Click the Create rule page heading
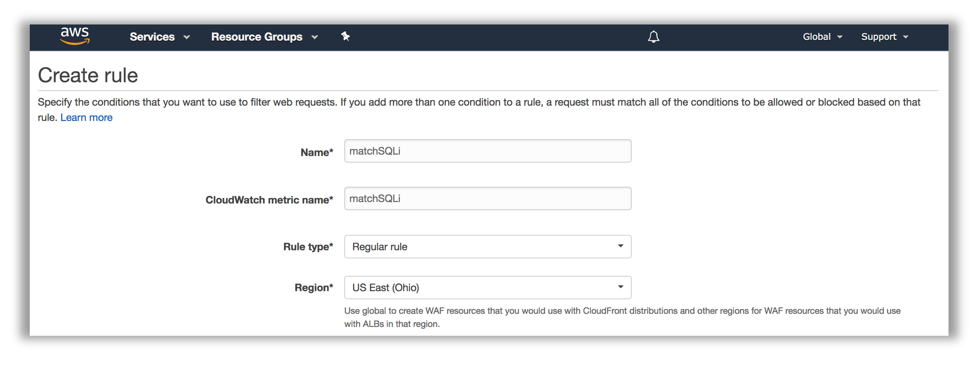The image size is (980, 369). pos(88,75)
